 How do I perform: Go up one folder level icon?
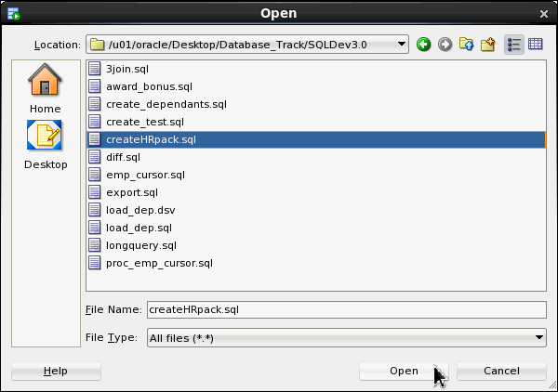(466, 45)
